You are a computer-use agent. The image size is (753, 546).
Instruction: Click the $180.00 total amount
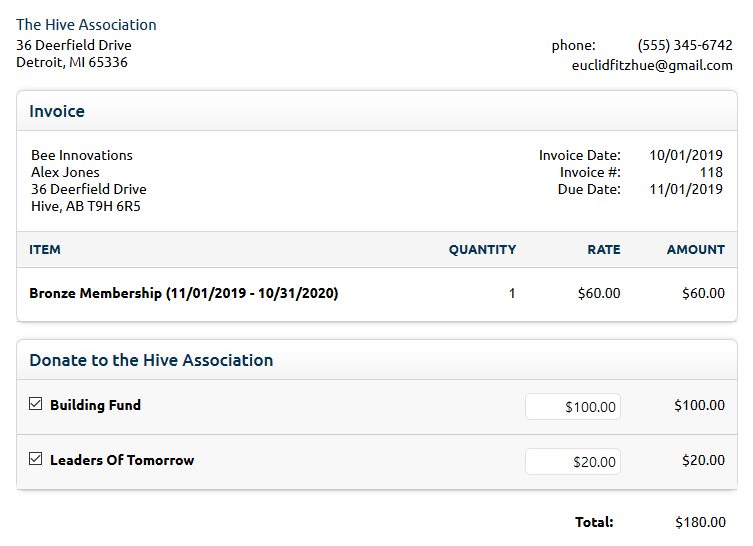coord(700,522)
